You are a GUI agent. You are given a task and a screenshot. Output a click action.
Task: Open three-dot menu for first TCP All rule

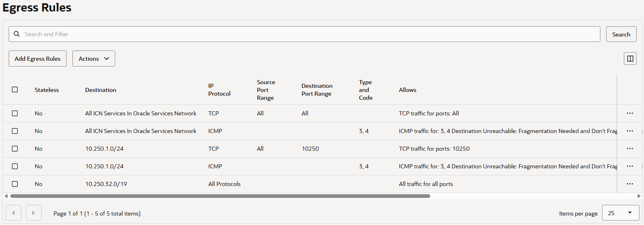pyautogui.click(x=630, y=113)
